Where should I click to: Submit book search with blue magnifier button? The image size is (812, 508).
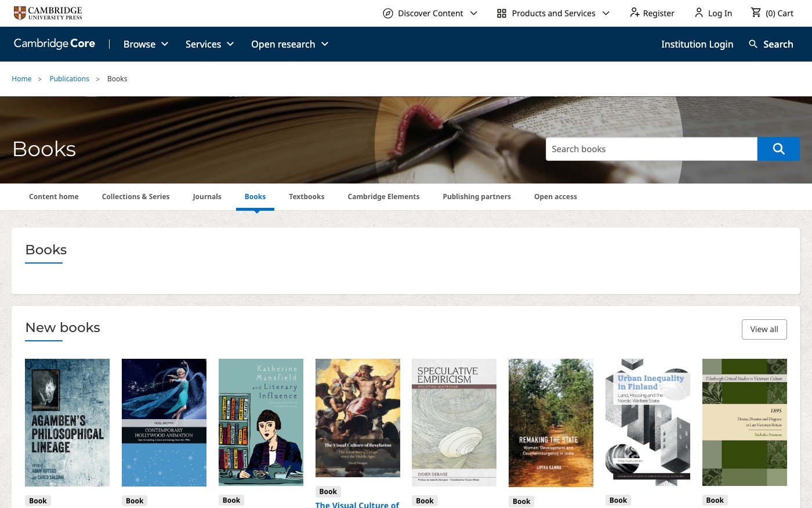(778, 149)
